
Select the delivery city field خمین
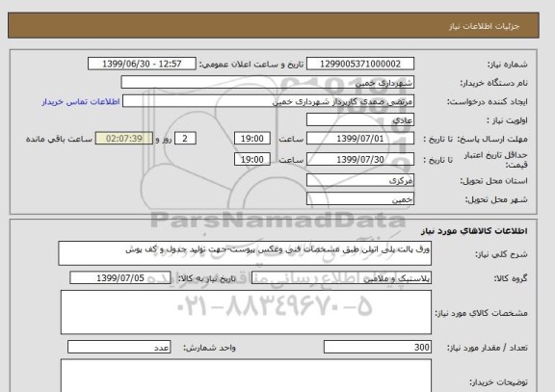(360, 198)
